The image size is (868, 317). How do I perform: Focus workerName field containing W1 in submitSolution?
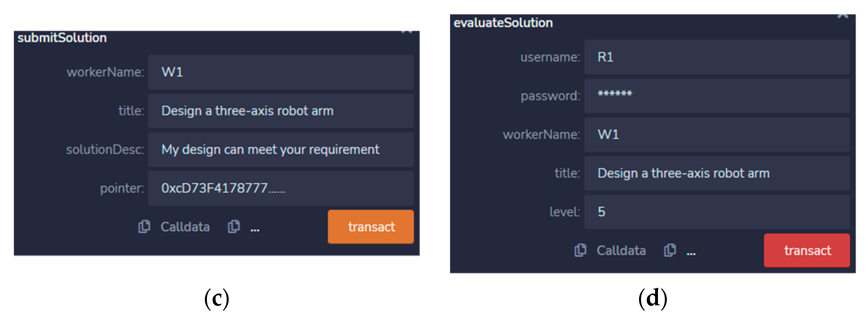click(x=280, y=72)
